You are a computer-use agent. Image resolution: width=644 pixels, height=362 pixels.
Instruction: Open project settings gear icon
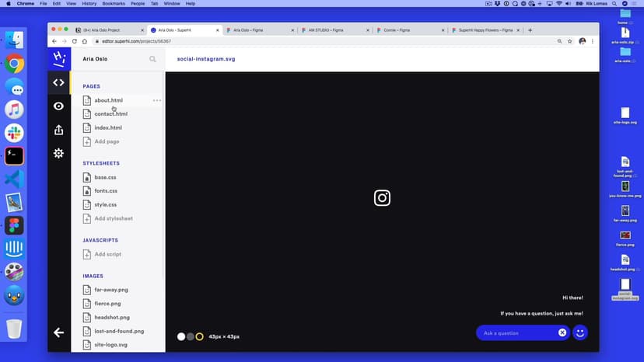click(x=58, y=154)
